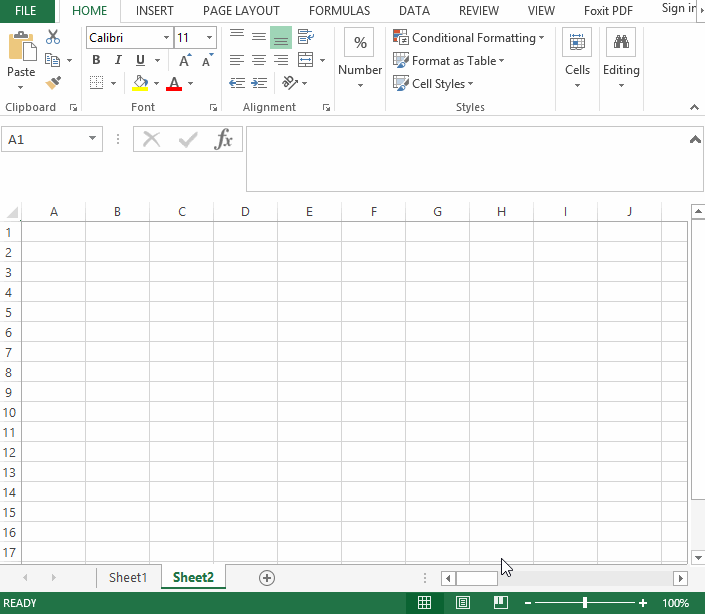The height and width of the screenshot is (614, 705).
Task: Click the Wrap Text icon
Action: 305,37
